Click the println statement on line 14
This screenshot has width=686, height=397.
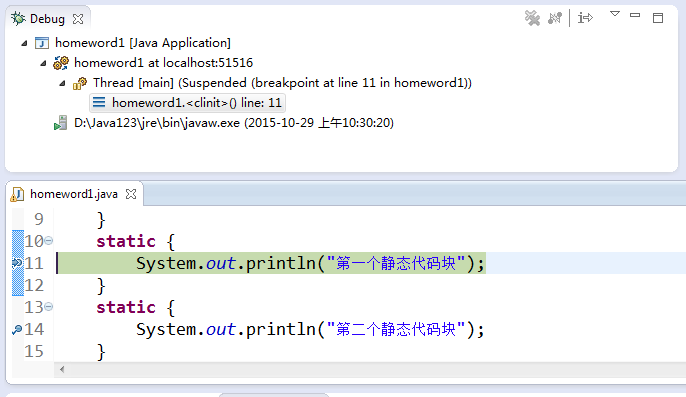(x=310, y=329)
